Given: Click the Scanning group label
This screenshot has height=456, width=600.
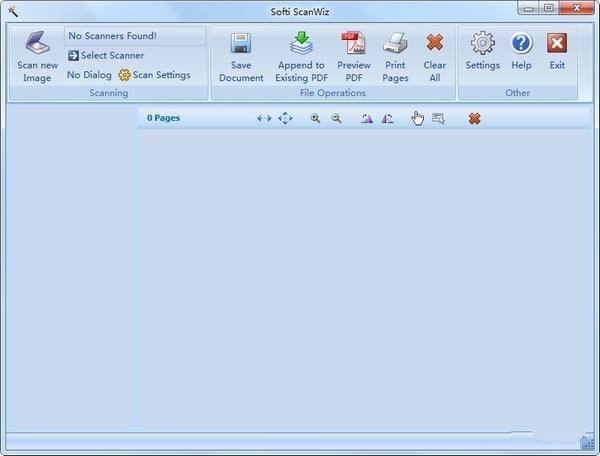Looking at the screenshot, I should (x=109, y=93).
